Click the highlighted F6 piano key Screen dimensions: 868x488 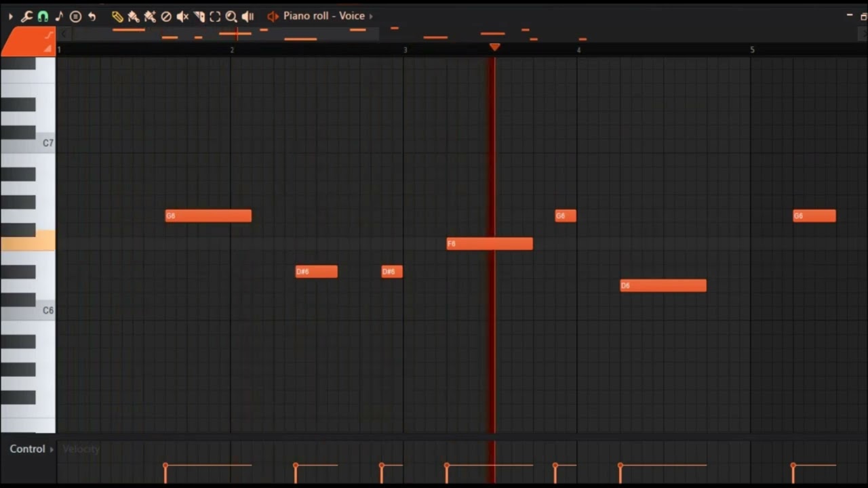28,241
